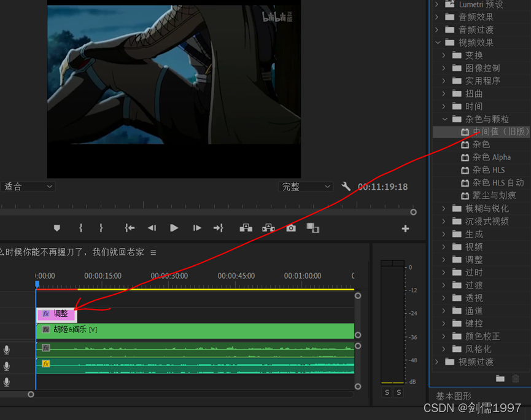The height and width of the screenshot is (420, 531).
Task: Open program monitor settings wrench
Action: click(x=346, y=186)
